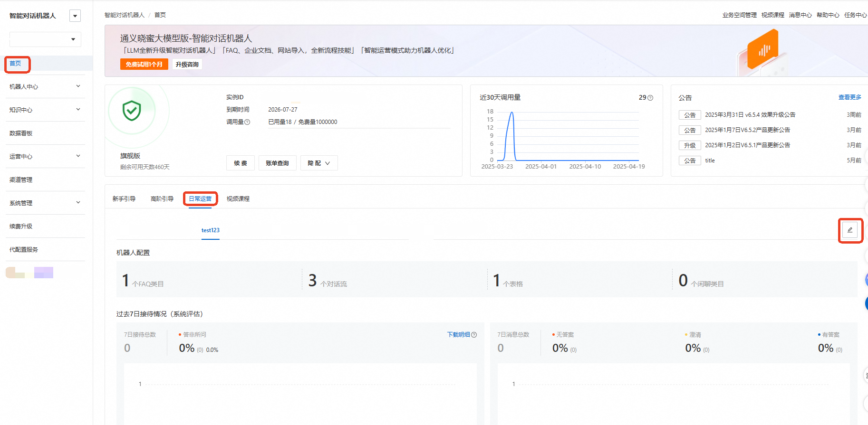The image size is (868, 425).
Task: Click the pencil edit icon
Action: 850,230
